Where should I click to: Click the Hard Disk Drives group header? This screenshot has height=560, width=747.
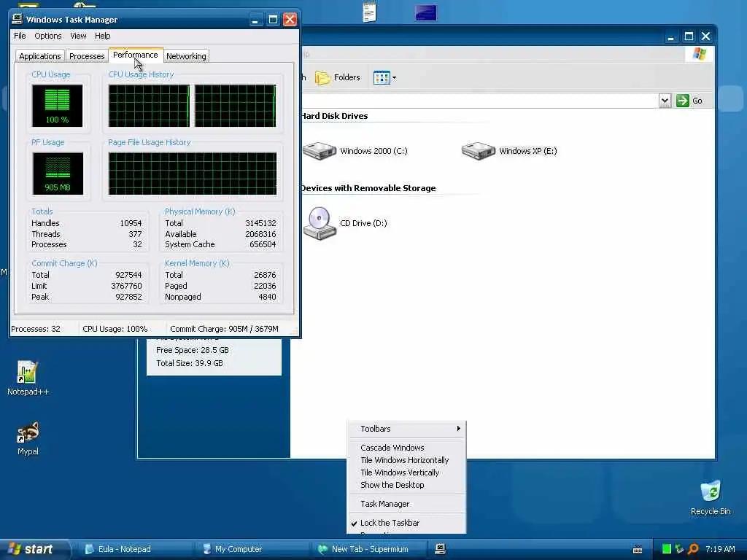pos(334,116)
